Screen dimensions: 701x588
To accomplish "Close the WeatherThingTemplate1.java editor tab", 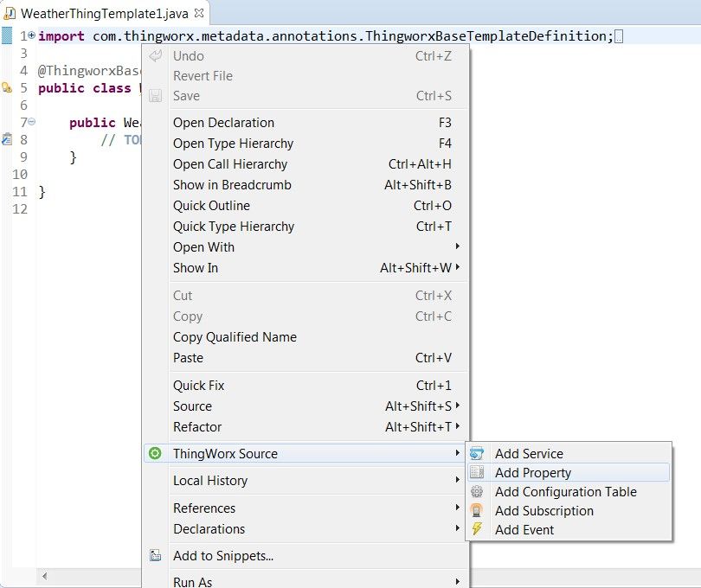I will pyautogui.click(x=198, y=13).
